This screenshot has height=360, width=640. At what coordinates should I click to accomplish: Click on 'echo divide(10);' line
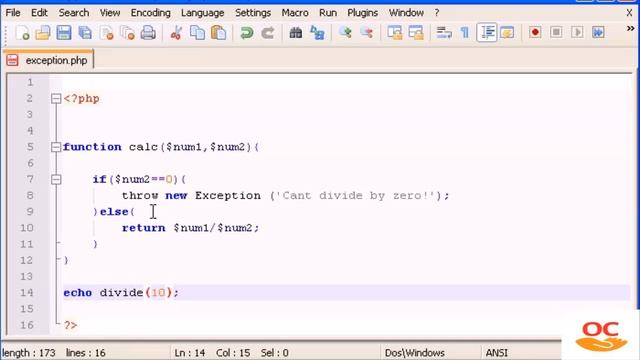tap(121, 293)
